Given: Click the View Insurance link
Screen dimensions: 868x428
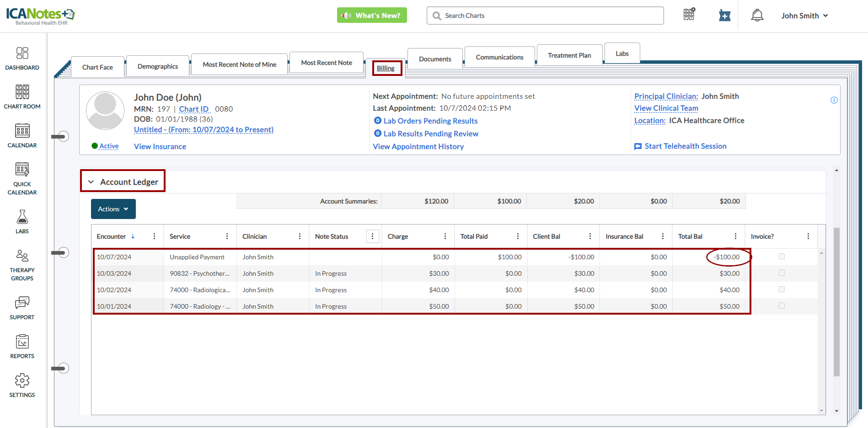Looking at the screenshot, I should point(160,146).
